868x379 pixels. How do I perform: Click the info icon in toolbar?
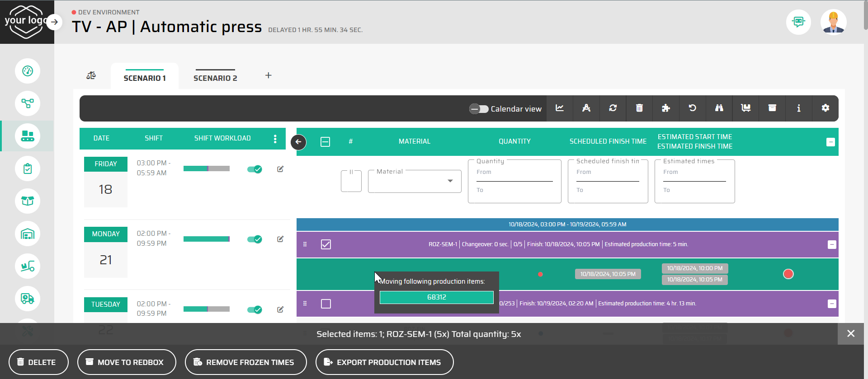(x=798, y=108)
